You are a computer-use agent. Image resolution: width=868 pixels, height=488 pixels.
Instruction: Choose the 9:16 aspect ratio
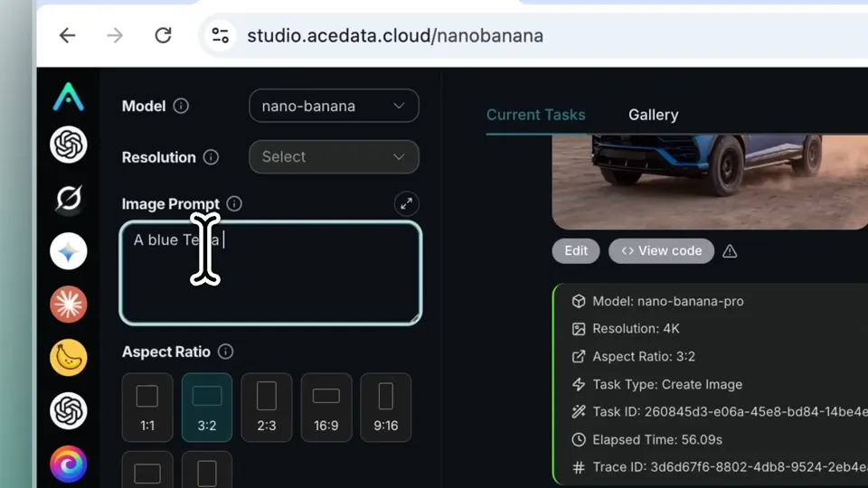[386, 408]
